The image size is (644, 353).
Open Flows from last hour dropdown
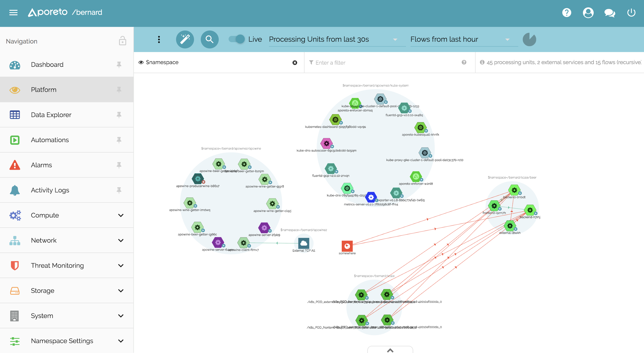pyautogui.click(x=464, y=39)
